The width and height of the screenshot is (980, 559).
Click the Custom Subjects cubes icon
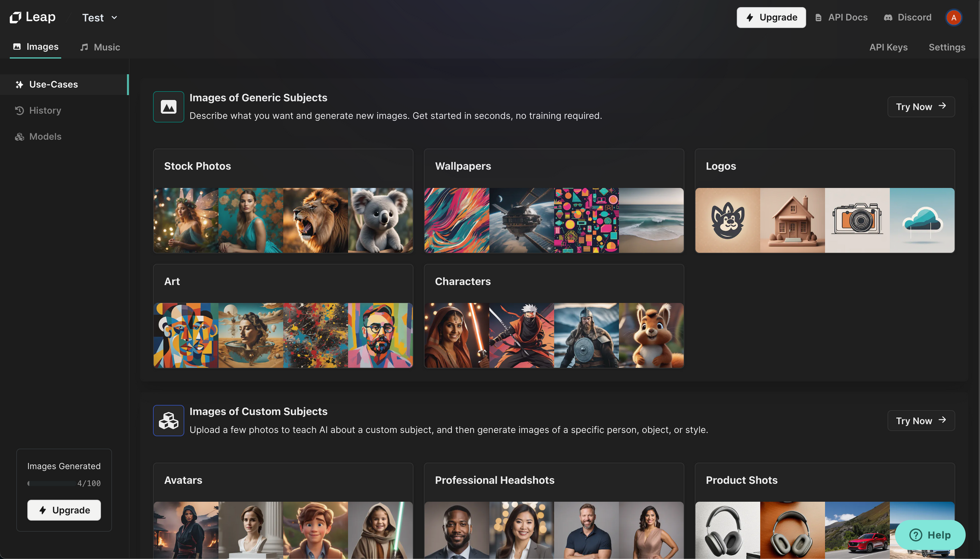pyautogui.click(x=169, y=421)
